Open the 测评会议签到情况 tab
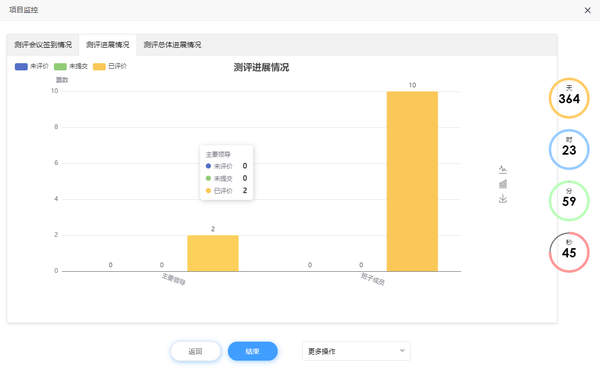Screen dimensions: 600x374 tap(43, 45)
